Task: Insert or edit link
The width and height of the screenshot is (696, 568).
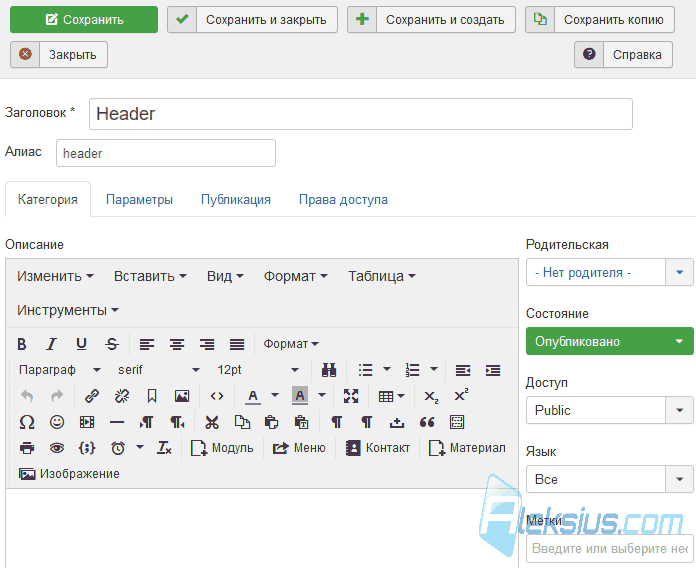Action: click(x=92, y=396)
